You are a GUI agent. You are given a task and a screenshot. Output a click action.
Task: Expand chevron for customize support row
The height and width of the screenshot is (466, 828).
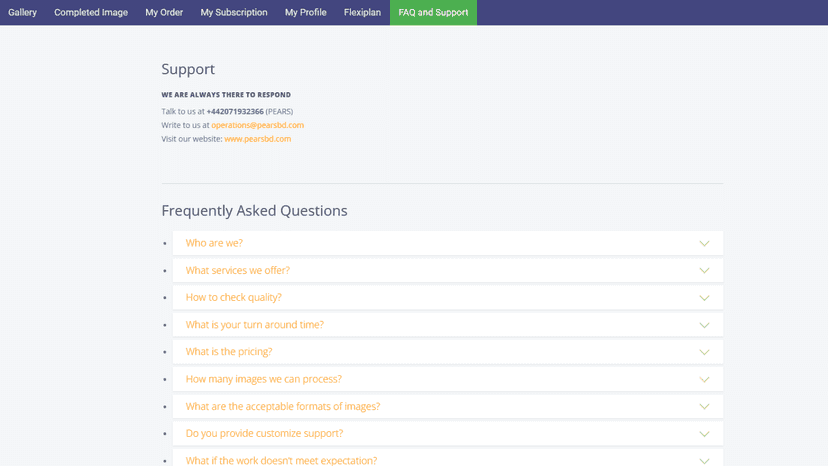(x=704, y=434)
